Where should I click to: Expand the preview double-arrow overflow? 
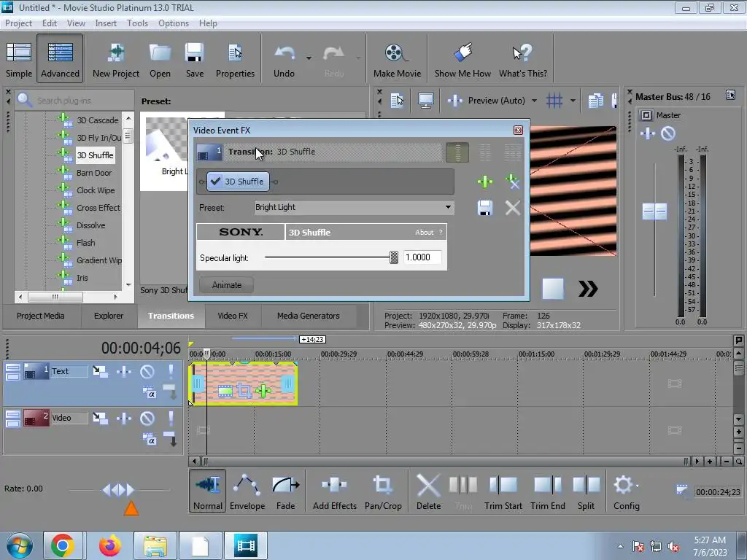pos(588,289)
